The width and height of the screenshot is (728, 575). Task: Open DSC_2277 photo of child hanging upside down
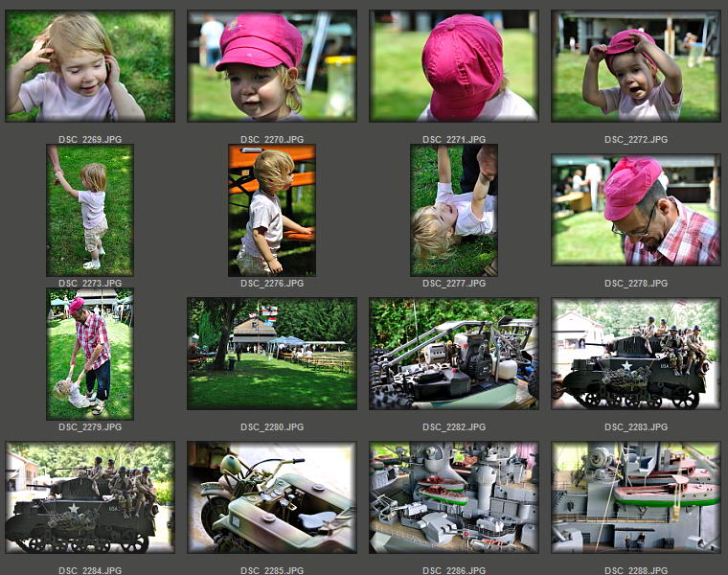[454, 210]
